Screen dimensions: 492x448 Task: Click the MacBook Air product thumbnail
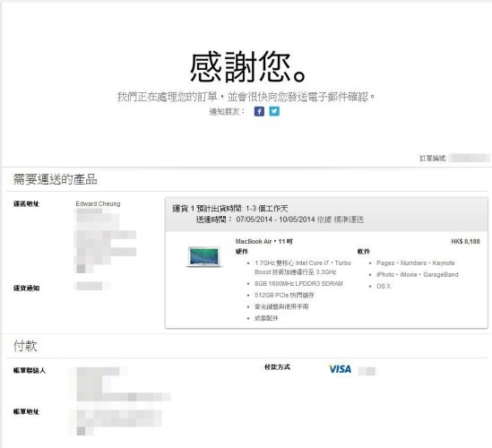click(204, 256)
